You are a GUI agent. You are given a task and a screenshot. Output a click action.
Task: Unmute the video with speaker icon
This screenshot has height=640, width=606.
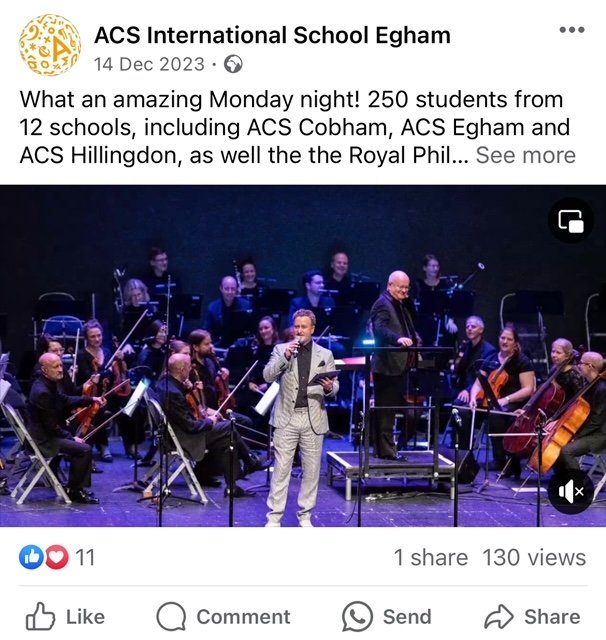click(570, 491)
